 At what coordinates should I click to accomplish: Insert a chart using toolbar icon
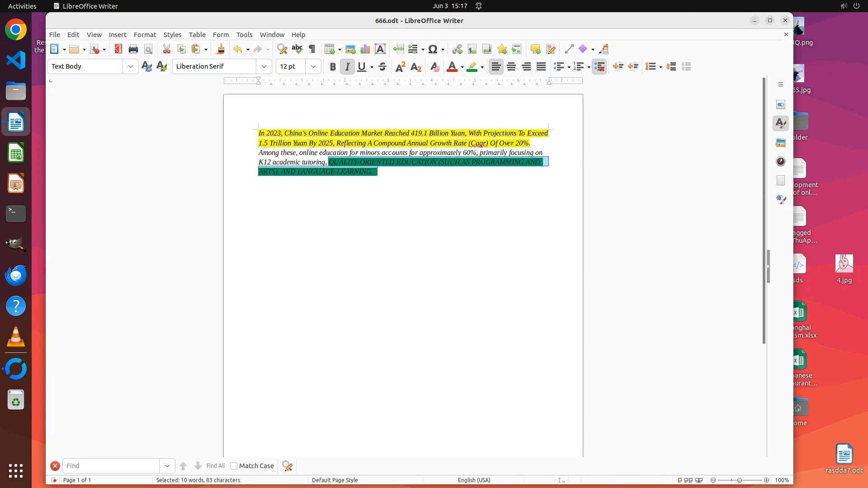pyautogui.click(x=365, y=49)
